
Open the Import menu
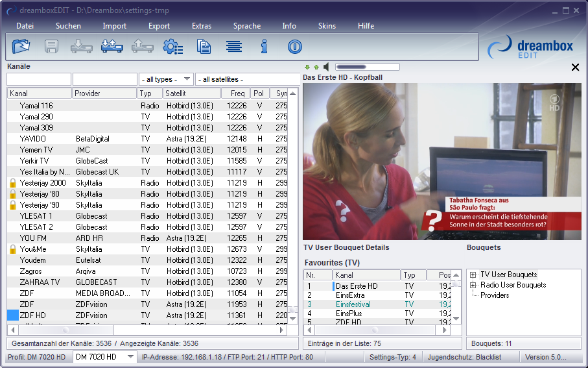tap(114, 26)
